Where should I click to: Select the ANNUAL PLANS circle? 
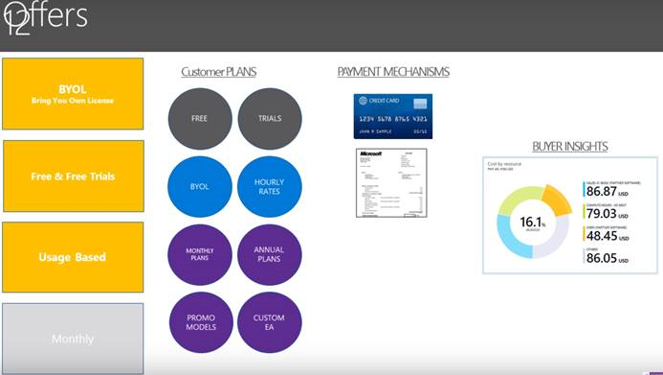coord(269,255)
